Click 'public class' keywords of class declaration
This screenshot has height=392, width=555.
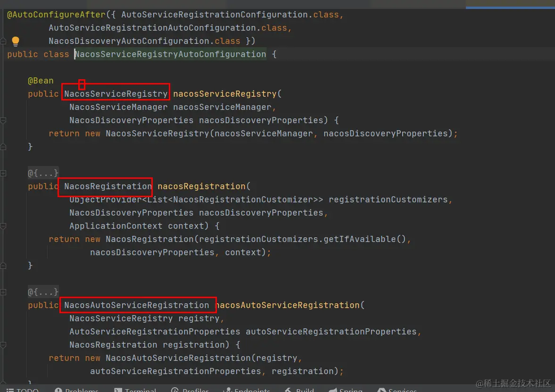pyautogui.click(x=38, y=54)
